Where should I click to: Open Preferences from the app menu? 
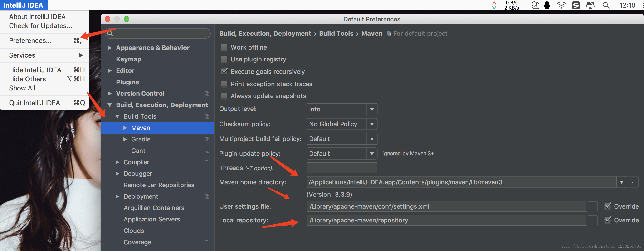(44, 40)
